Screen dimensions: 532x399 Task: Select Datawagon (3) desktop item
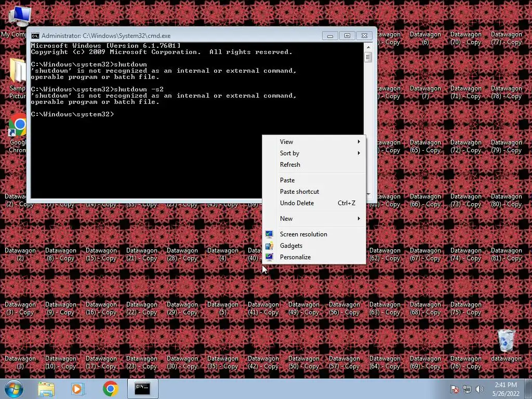(x=20, y=362)
